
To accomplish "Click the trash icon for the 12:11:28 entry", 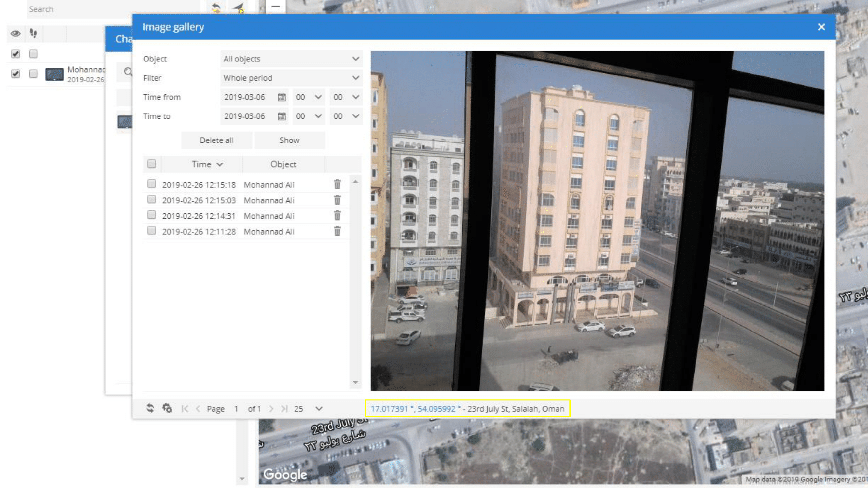I will click(x=337, y=231).
